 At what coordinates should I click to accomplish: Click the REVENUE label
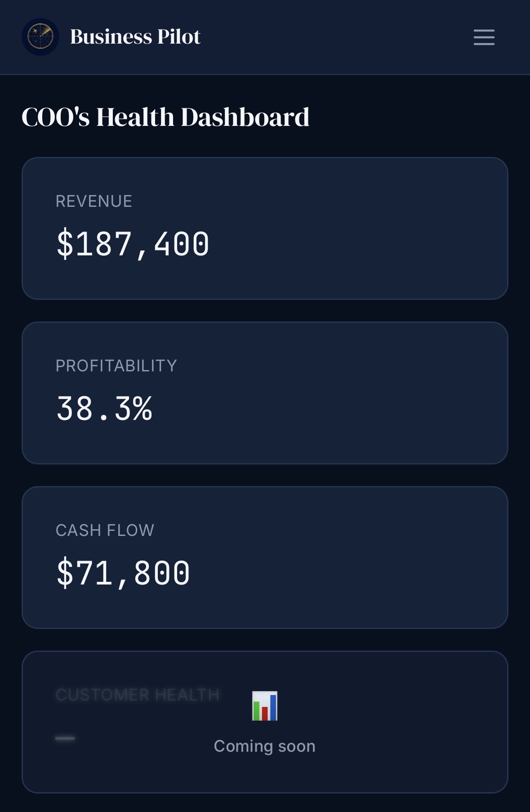point(94,201)
